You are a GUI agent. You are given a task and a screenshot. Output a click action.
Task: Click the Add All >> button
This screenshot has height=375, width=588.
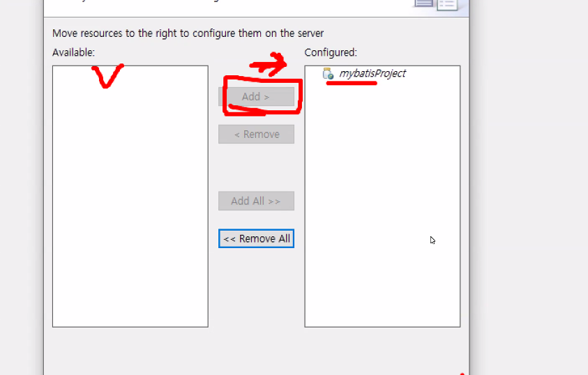pyautogui.click(x=256, y=201)
